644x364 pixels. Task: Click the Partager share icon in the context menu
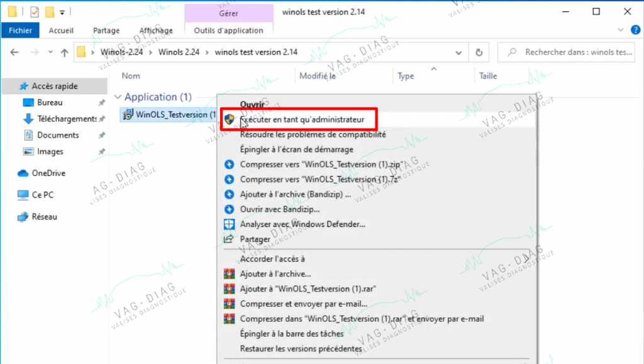tap(229, 239)
